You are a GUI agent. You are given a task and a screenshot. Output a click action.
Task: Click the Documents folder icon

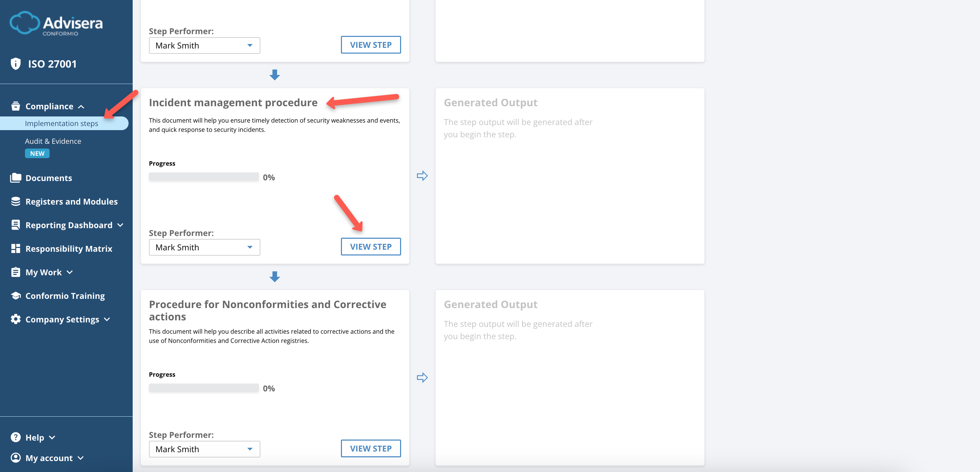click(x=16, y=178)
